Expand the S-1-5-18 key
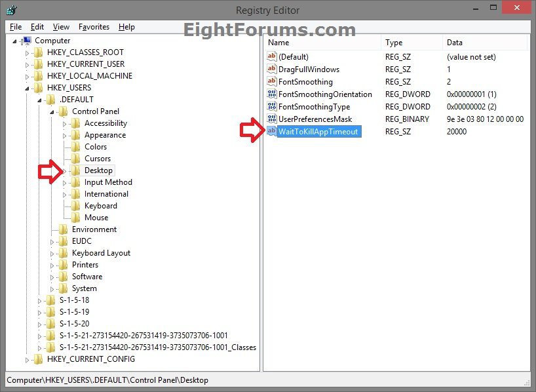The width and height of the screenshot is (536, 392). (40, 300)
